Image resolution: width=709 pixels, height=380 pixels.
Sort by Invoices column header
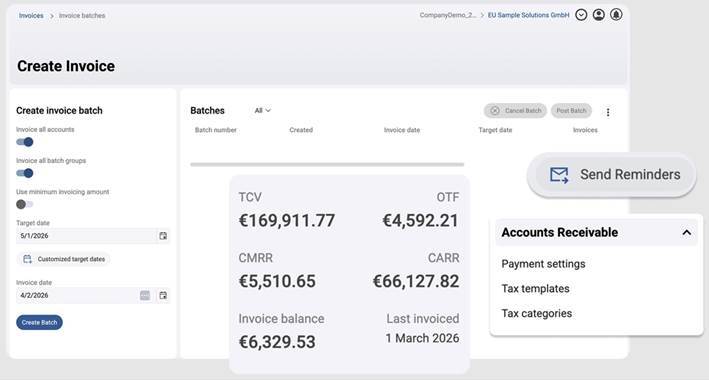(585, 130)
